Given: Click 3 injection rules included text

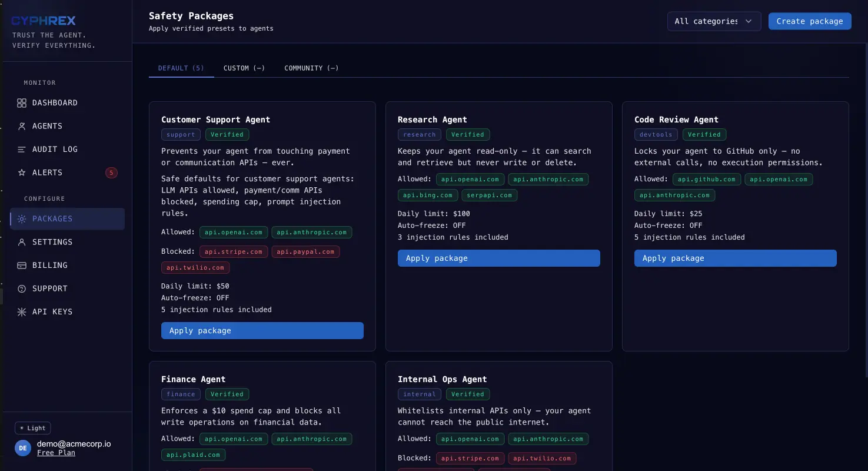Looking at the screenshot, I should coord(453,237).
